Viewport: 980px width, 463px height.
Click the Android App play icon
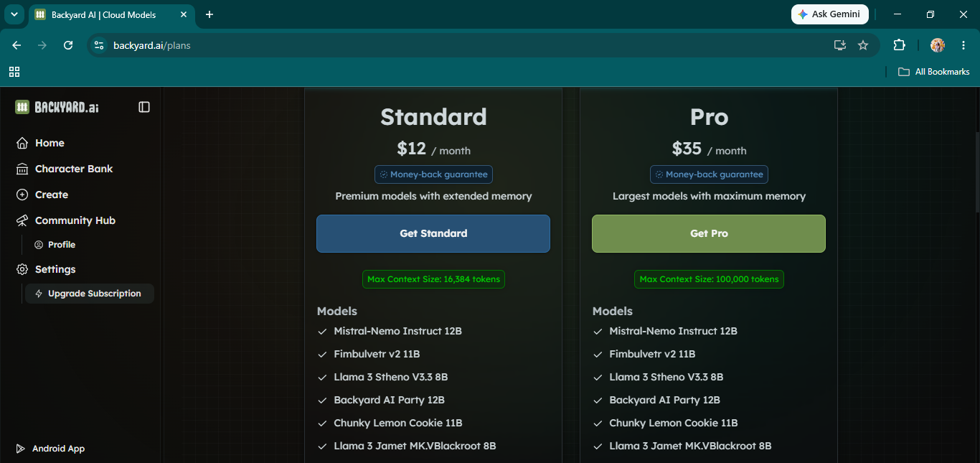[x=20, y=449]
